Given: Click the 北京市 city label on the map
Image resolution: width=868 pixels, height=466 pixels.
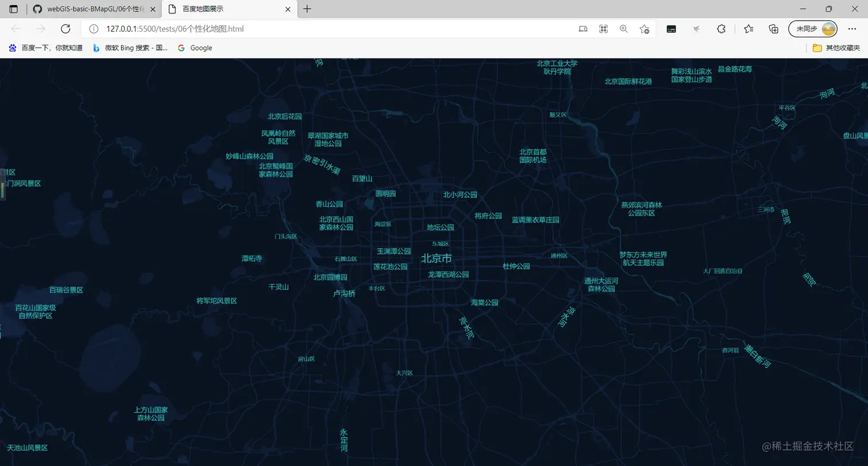Looking at the screenshot, I should pyautogui.click(x=436, y=259).
